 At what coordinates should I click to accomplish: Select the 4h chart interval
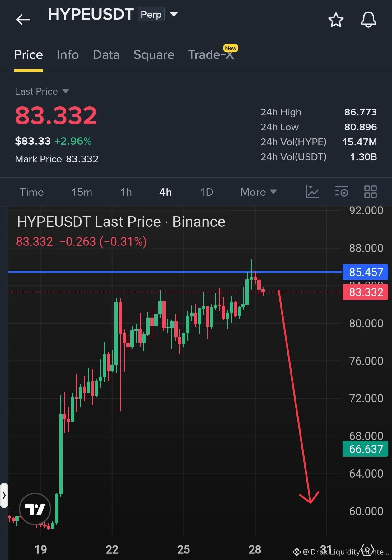coord(166,192)
